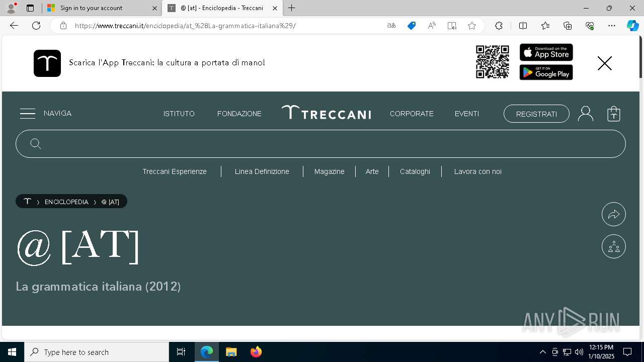Open browser essentials heart icon
644x362 pixels.
[590, 26]
